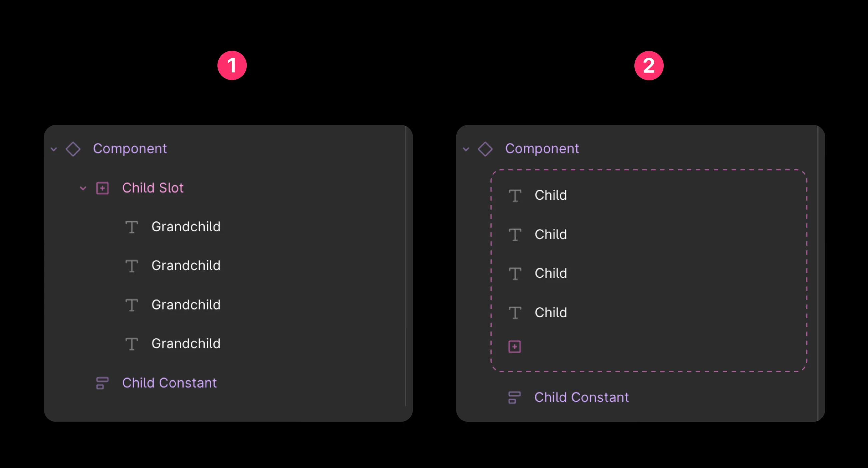
Task: Select the fourth Child layer in panel 2
Action: [x=551, y=312]
